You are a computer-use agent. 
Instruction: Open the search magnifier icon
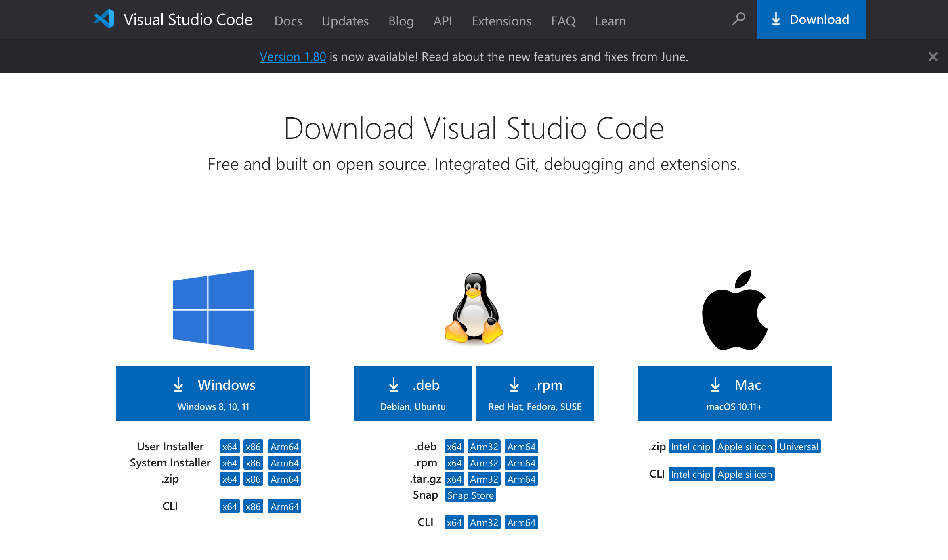click(x=738, y=19)
